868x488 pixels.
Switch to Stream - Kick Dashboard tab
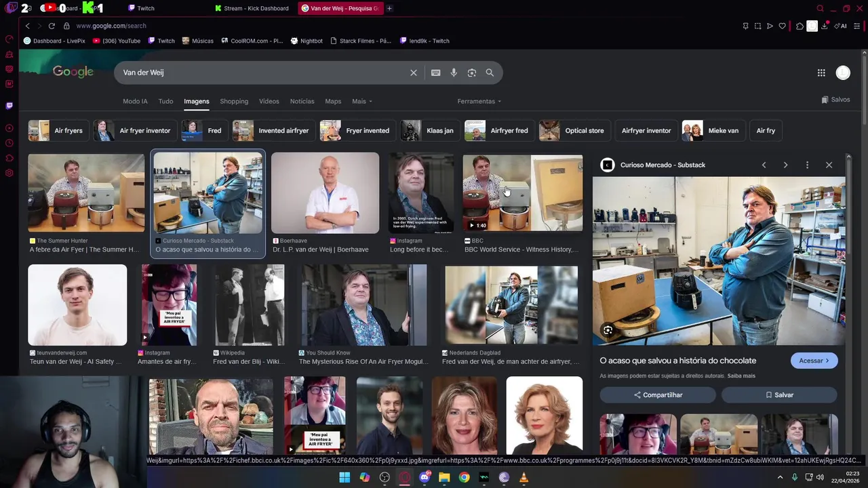(x=251, y=8)
